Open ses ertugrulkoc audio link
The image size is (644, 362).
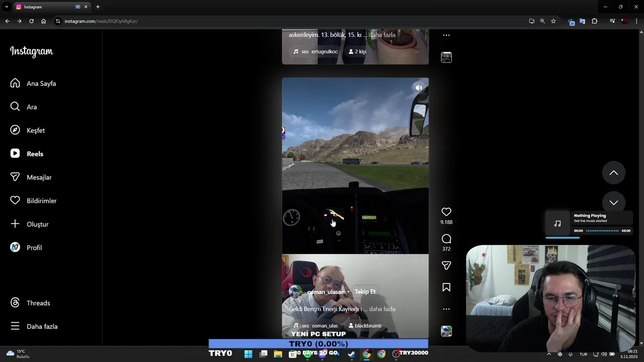pyautogui.click(x=316, y=52)
